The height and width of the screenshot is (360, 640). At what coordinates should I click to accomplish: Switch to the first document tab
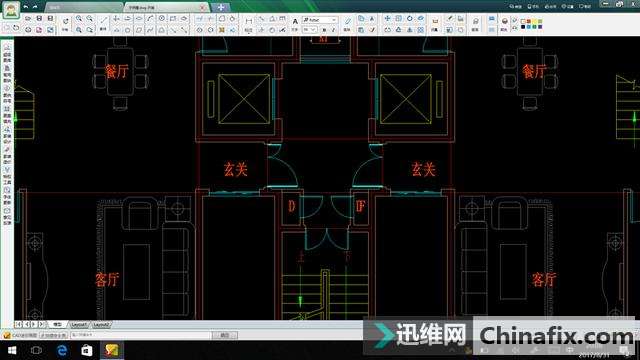click(x=84, y=7)
